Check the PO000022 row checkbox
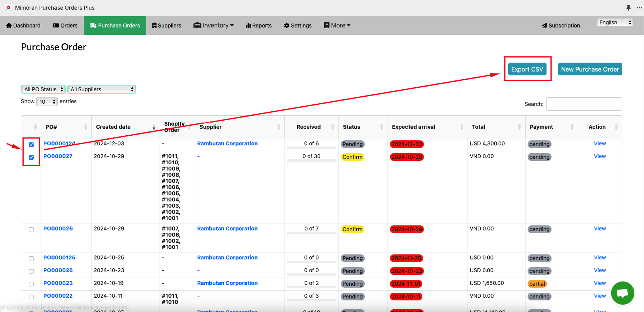Screen dimensions: 644x312 31,297
